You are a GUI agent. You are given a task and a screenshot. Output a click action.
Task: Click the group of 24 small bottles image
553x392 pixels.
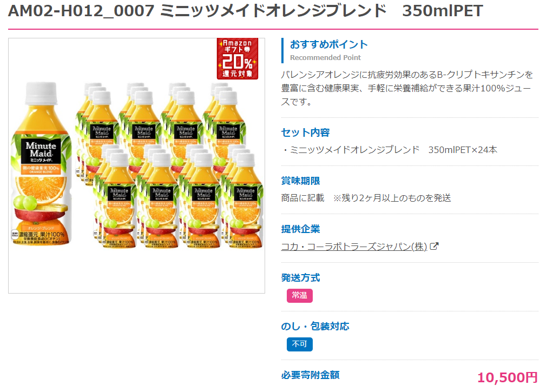point(169,165)
